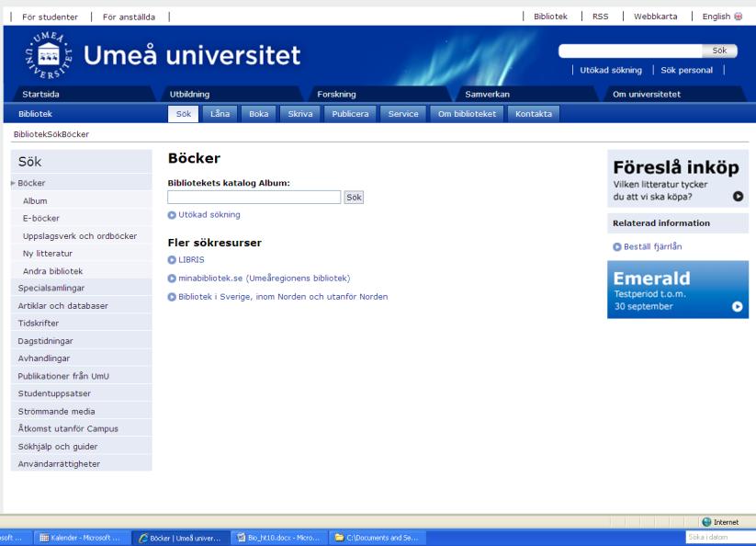Screen dimensions: 756x546
Task: Click the Umeå universitet crest logo
Action: [48, 55]
